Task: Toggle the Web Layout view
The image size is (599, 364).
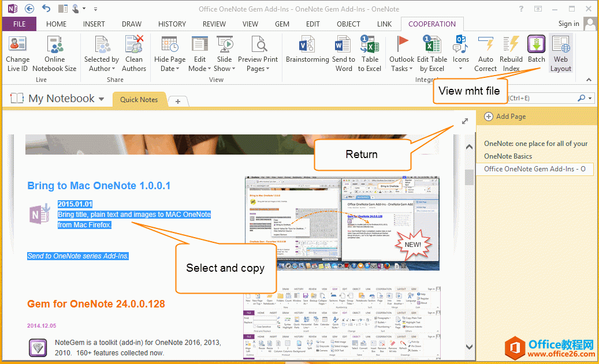Action: pyautogui.click(x=560, y=45)
